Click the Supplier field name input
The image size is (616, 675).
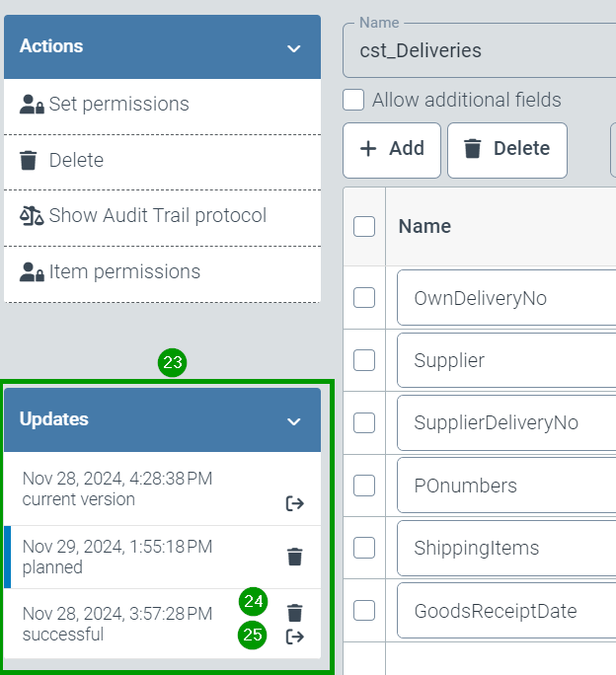pyautogui.click(x=503, y=360)
